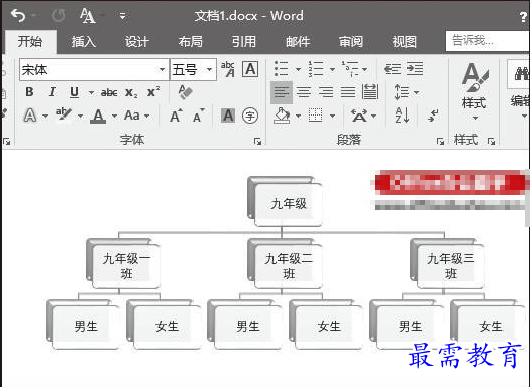
Task: Toggle italic formatting
Action: coord(52,92)
